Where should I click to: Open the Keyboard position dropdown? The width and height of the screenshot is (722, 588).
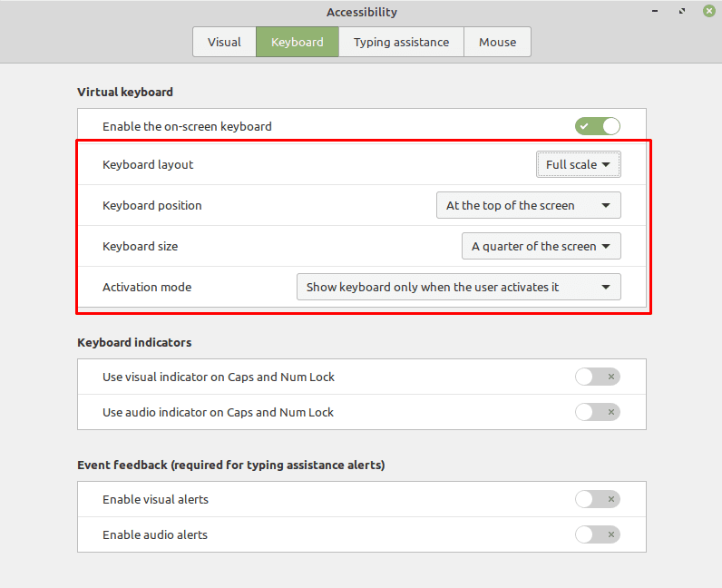click(x=528, y=205)
